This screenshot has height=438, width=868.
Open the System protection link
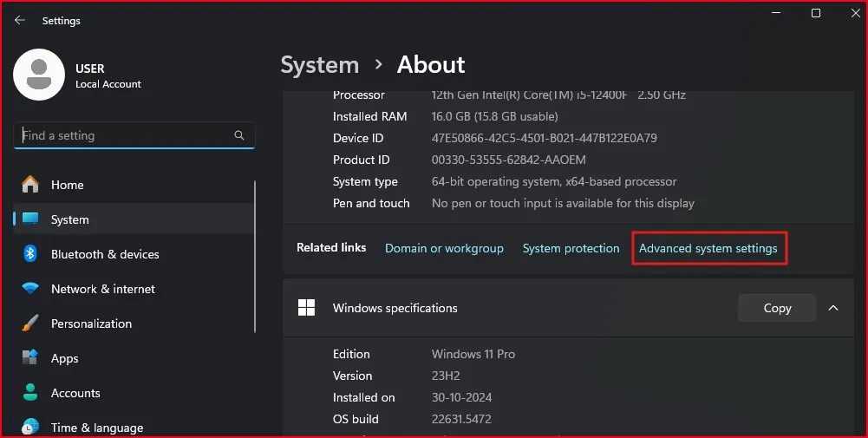coord(571,248)
